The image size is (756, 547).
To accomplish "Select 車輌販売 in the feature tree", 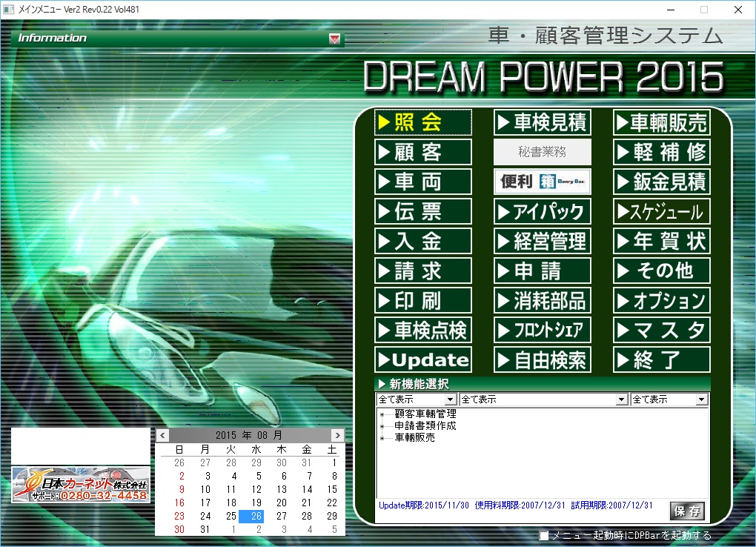I will tap(414, 437).
